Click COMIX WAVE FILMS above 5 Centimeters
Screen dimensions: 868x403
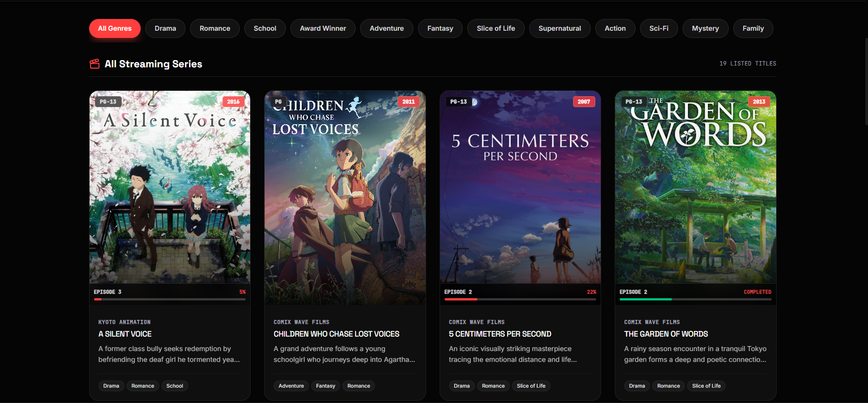click(x=477, y=322)
